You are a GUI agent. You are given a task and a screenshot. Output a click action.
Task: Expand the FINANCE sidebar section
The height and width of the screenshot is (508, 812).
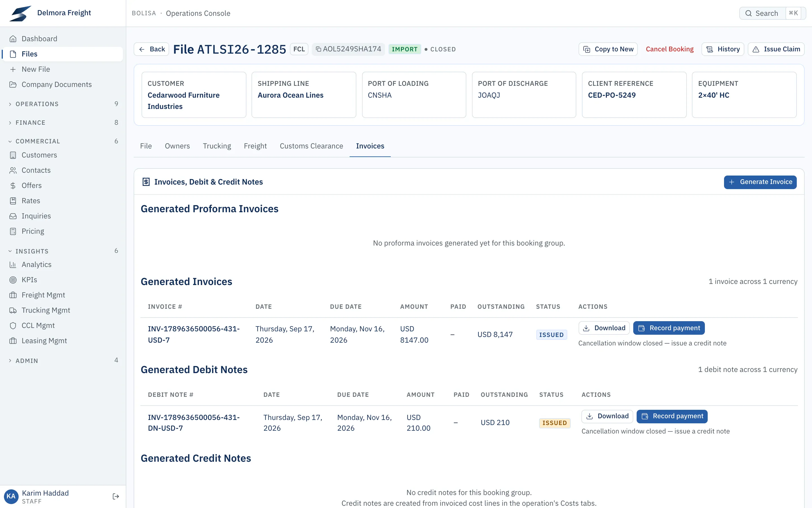click(x=63, y=123)
